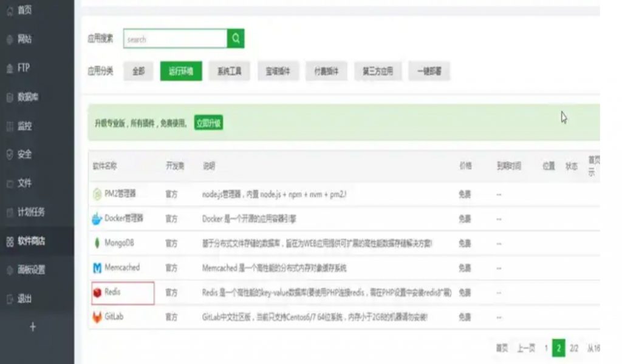Click the Redis red cube icon
The height and width of the screenshot is (364, 622).
click(x=97, y=292)
